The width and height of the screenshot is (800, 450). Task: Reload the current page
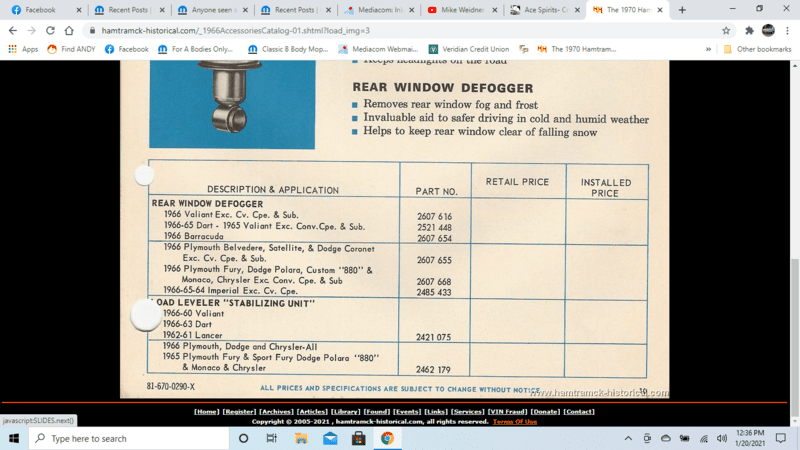50,31
